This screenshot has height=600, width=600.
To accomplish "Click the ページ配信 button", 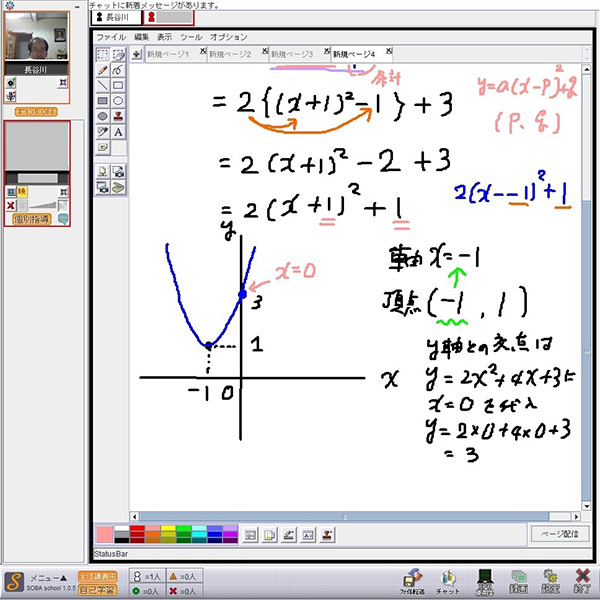I will tap(560, 534).
